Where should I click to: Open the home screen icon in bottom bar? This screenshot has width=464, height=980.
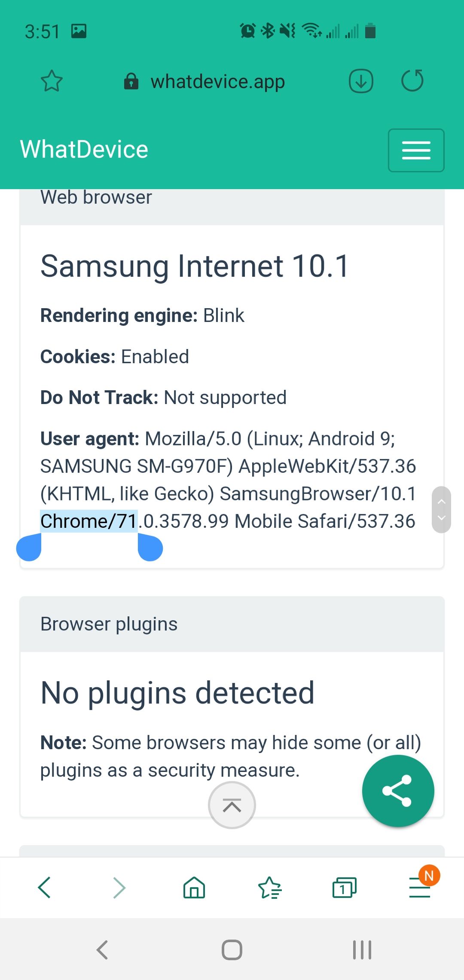[193, 888]
